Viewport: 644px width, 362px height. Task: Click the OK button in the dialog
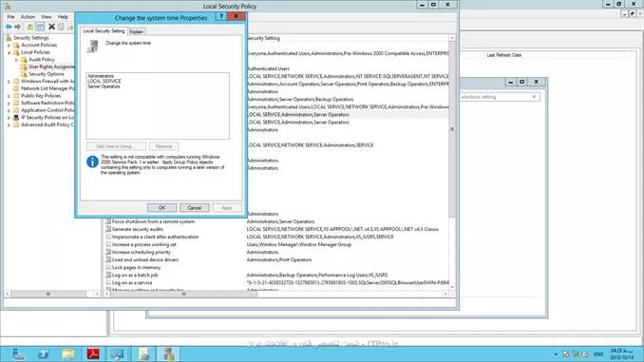(161, 208)
